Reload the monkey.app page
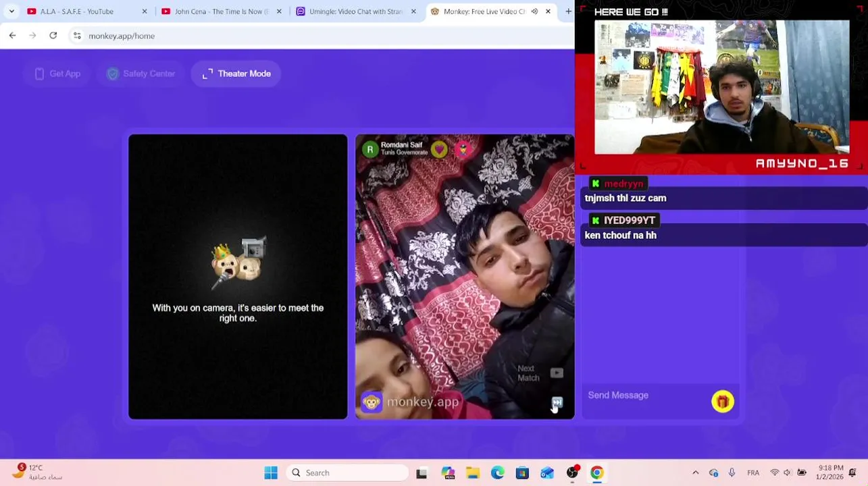 53,36
